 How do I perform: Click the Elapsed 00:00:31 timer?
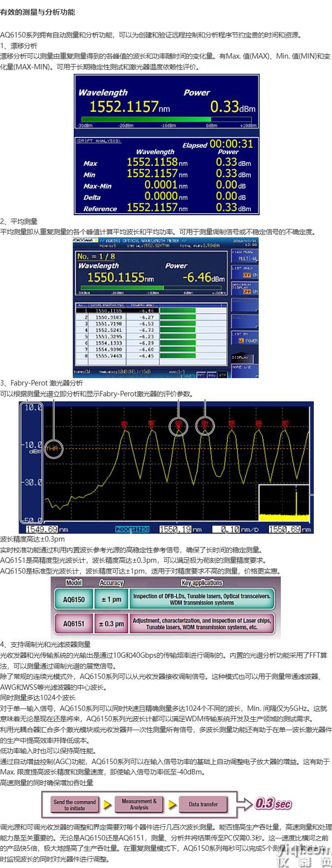click(x=217, y=144)
